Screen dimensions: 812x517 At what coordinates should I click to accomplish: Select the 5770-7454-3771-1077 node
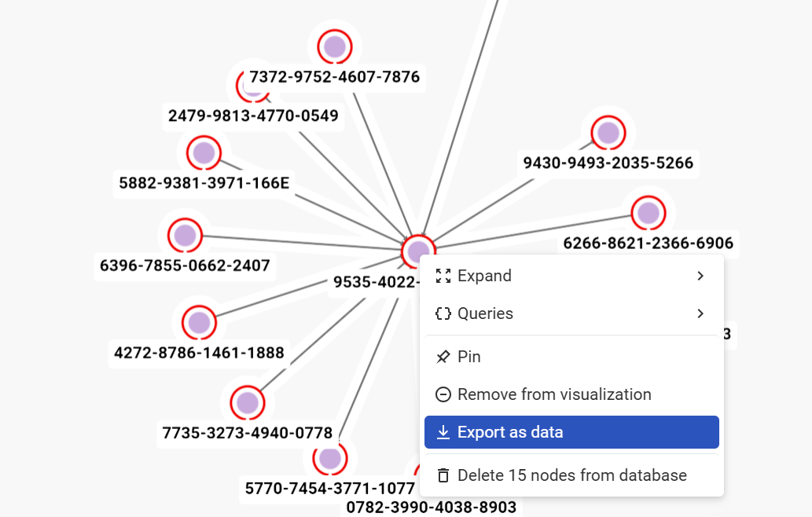pyautogui.click(x=329, y=457)
